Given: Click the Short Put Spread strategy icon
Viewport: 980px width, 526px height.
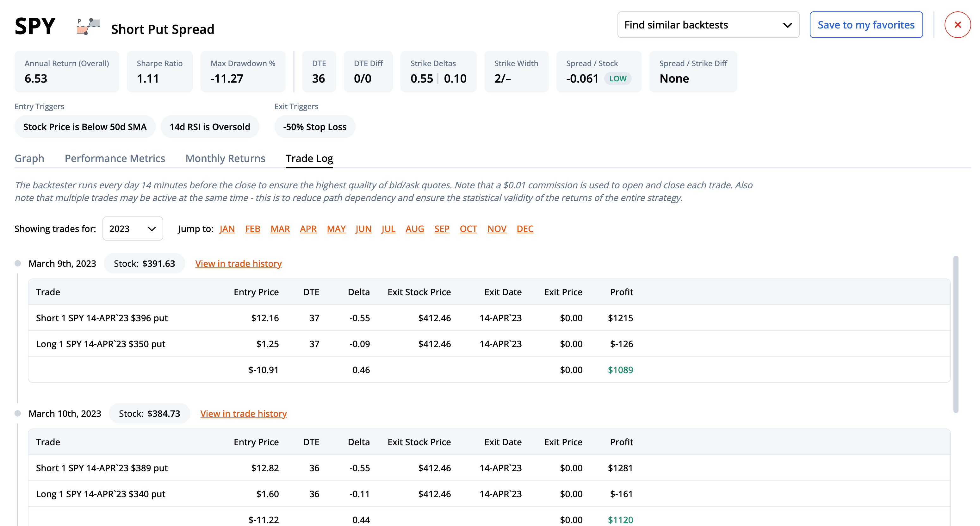Looking at the screenshot, I should [88, 26].
